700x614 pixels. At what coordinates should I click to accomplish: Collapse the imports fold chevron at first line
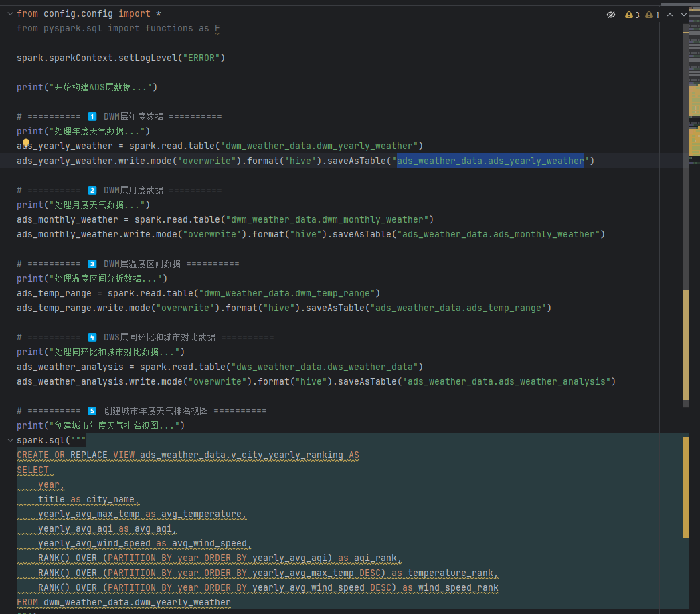(10, 14)
